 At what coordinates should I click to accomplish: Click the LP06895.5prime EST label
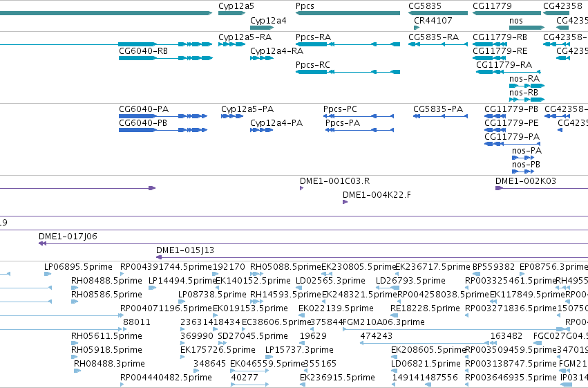(78, 267)
